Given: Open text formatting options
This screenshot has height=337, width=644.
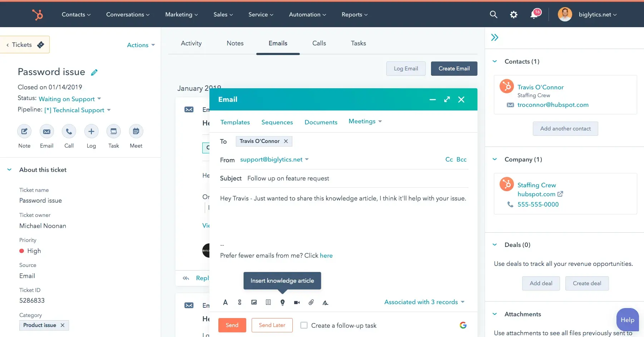Looking at the screenshot, I should pos(226,302).
